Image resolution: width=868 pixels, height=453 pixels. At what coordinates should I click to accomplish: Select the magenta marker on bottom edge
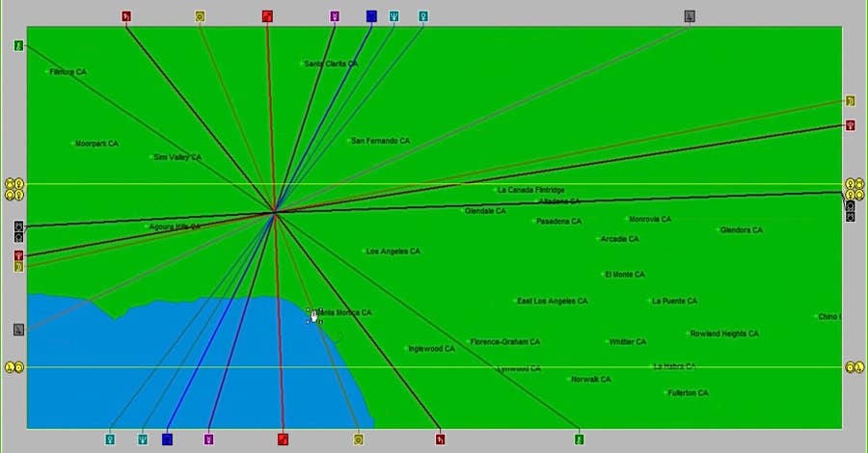coord(208,439)
